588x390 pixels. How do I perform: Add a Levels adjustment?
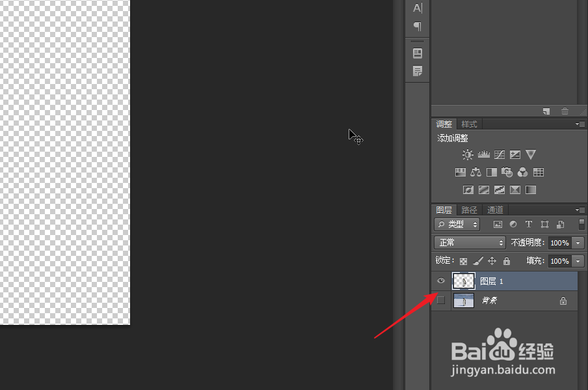coord(484,154)
